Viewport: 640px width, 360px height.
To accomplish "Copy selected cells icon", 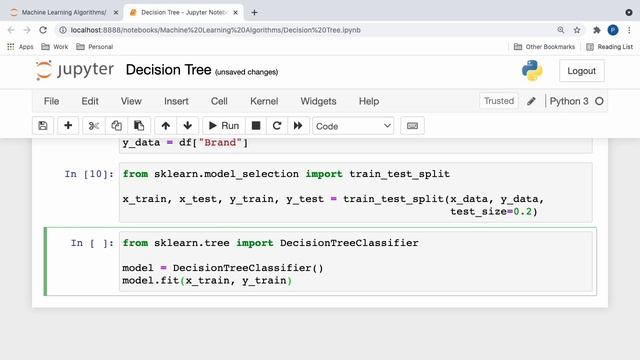I will (x=116, y=126).
